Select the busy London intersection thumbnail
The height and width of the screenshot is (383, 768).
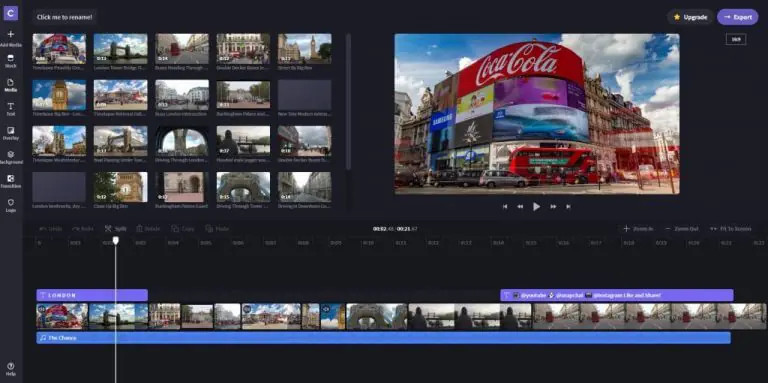coord(182,95)
